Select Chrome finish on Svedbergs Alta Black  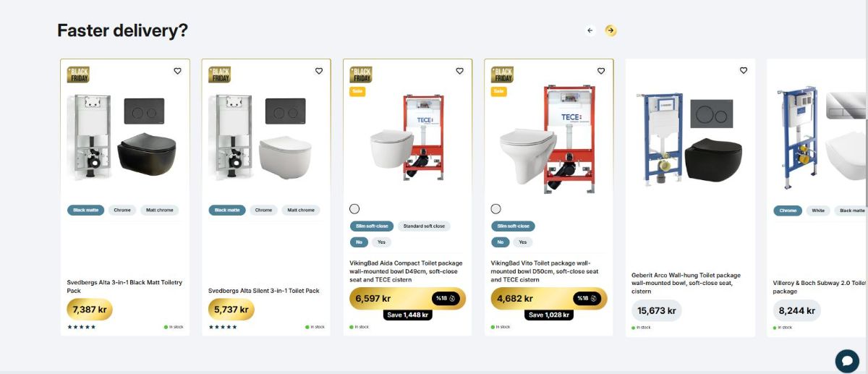tap(122, 211)
